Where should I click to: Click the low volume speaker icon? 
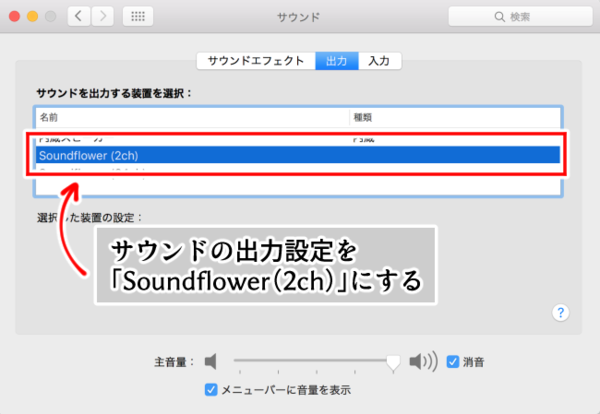(x=210, y=361)
